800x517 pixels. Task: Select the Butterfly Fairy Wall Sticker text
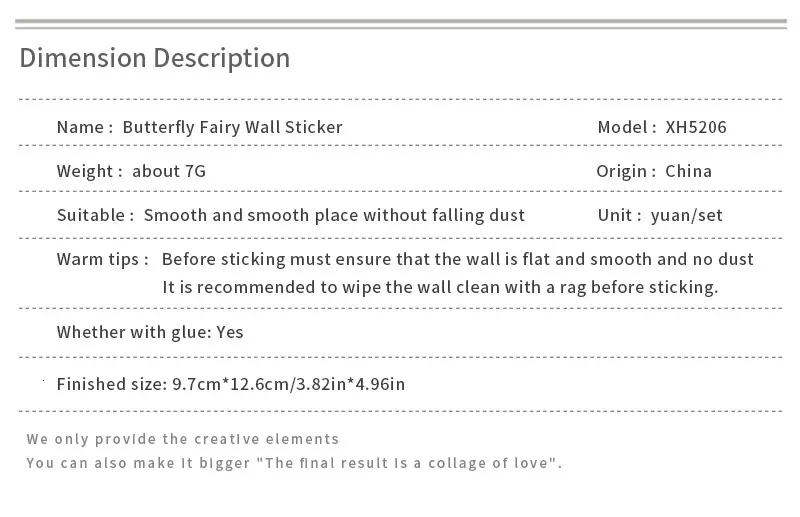(x=232, y=127)
